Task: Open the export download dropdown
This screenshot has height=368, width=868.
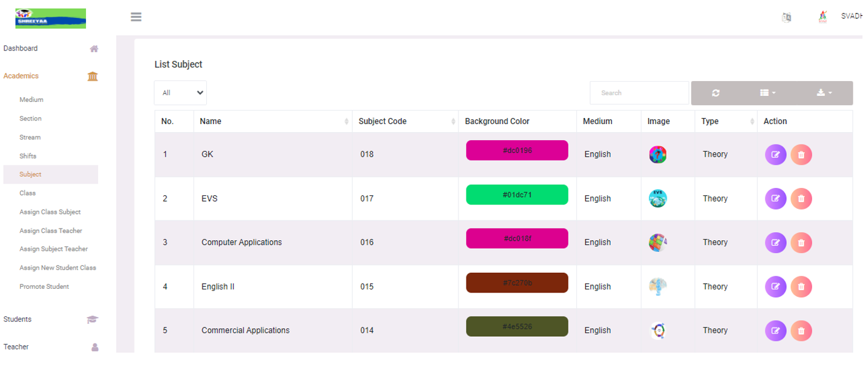Action: click(x=824, y=93)
